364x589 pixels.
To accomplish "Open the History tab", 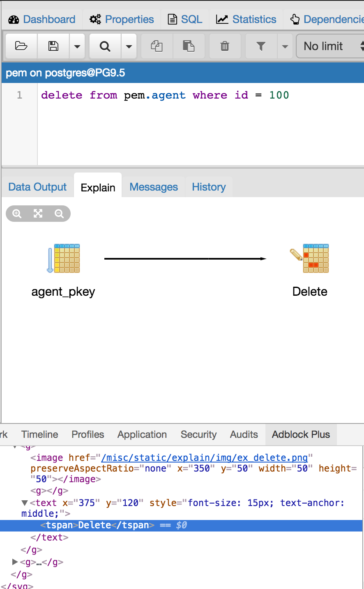I will click(209, 187).
